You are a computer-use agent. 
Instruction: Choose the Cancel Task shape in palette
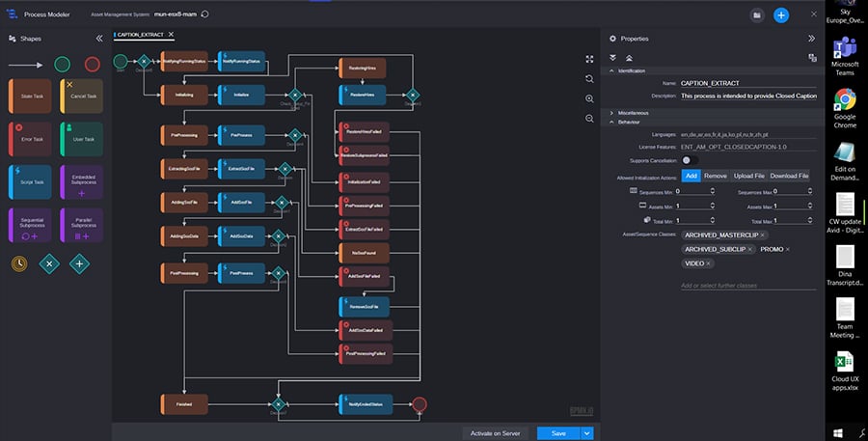[81, 96]
